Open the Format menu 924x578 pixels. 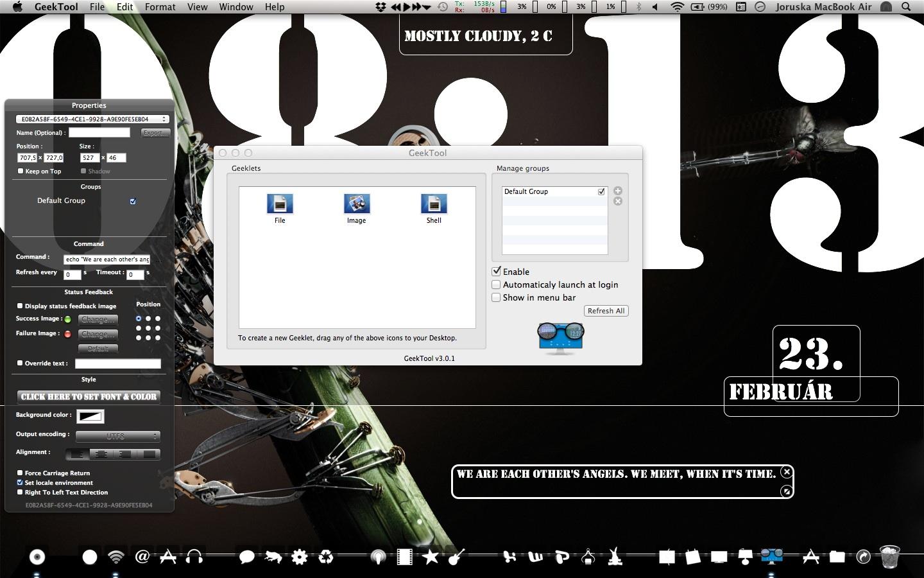coord(160,7)
